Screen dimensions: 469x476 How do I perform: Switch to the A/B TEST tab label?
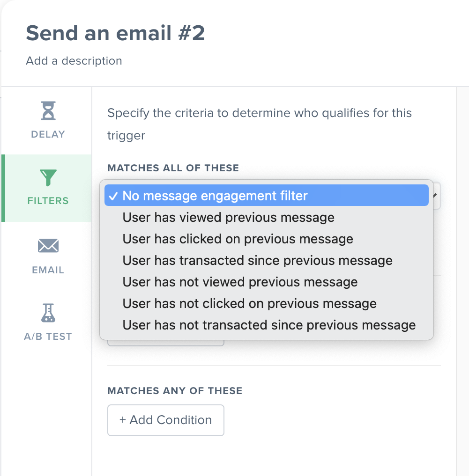(x=48, y=337)
